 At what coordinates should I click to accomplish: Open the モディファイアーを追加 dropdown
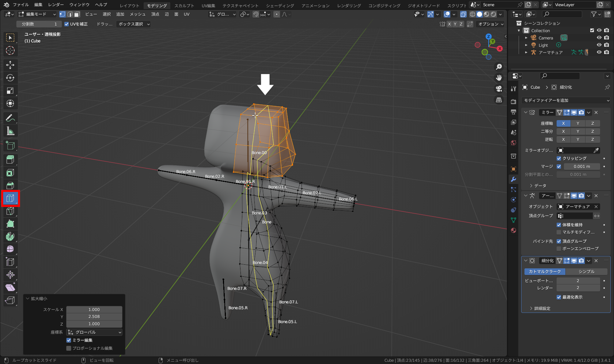tap(566, 100)
